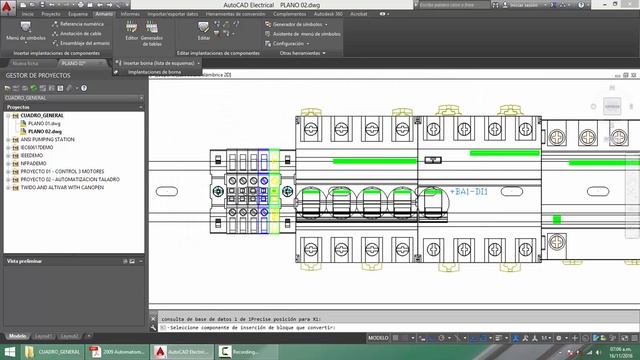
Task: Open Importar/exportar datos ribbon tab
Action: 173,14
